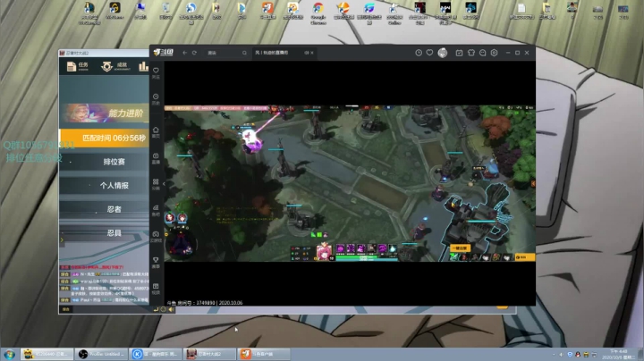Go back using the Douyu back arrow

click(x=185, y=53)
